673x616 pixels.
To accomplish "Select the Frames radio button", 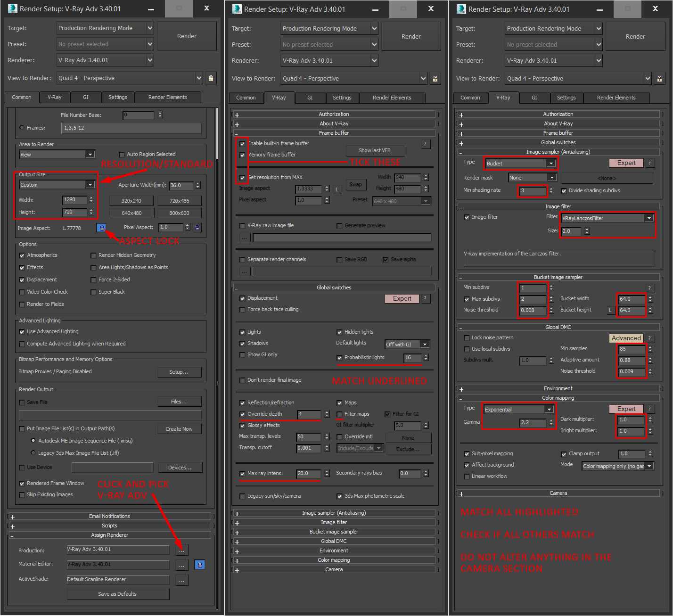I will 22,128.
